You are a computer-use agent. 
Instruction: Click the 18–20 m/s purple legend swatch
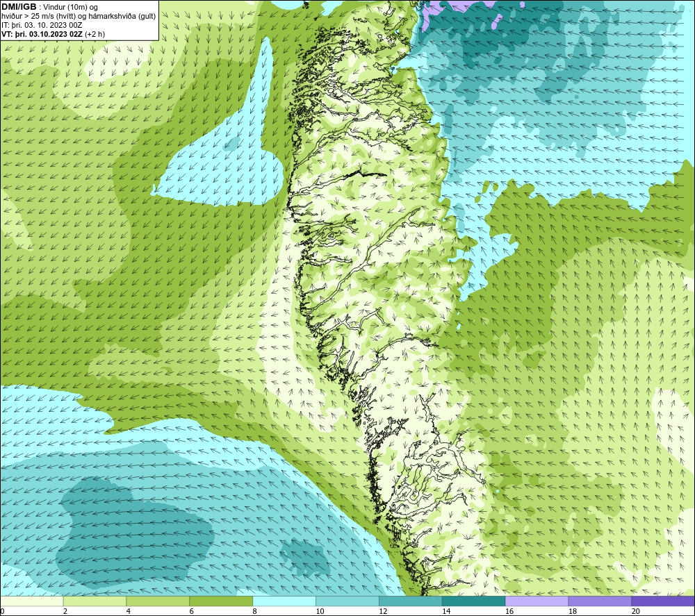pos(600,601)
